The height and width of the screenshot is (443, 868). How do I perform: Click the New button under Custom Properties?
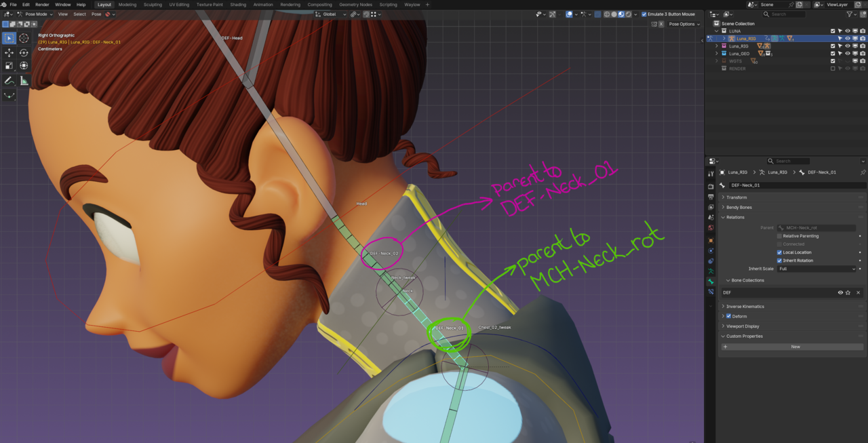794,347
